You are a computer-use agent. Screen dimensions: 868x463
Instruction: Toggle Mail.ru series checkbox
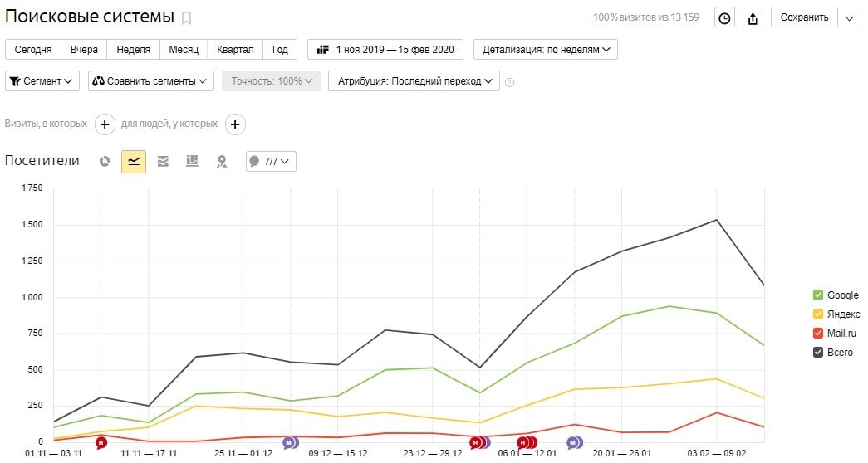817,333
